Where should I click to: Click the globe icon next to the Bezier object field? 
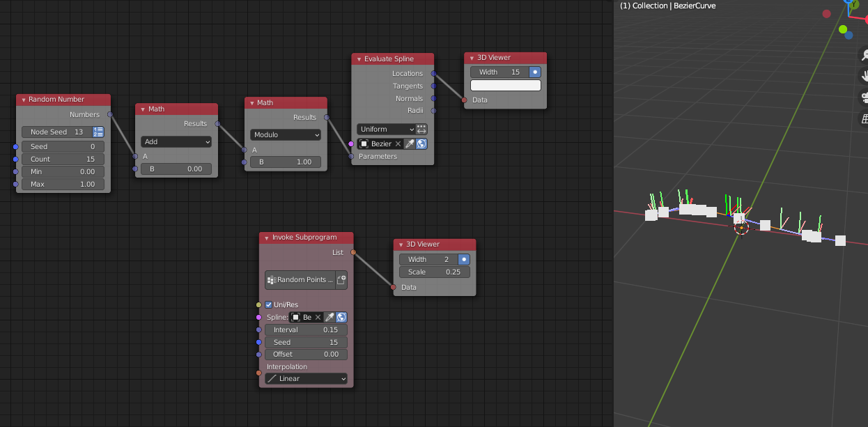(x=421, y=143)
